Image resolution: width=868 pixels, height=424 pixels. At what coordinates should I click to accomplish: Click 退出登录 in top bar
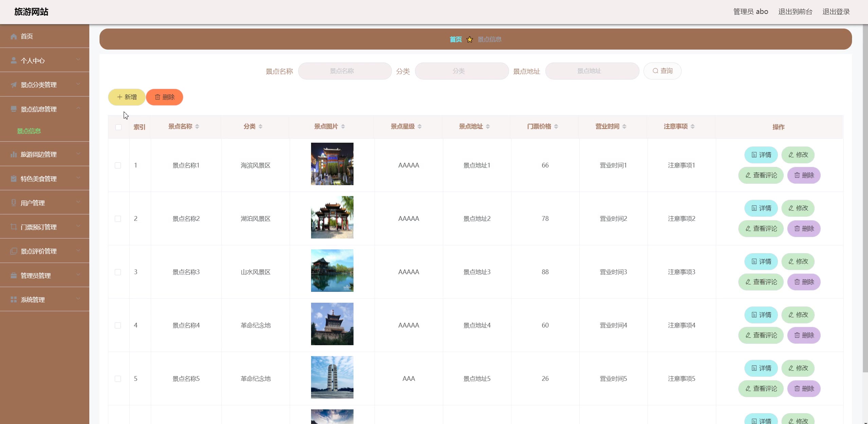pyautogui.click(x=836, y=12)
